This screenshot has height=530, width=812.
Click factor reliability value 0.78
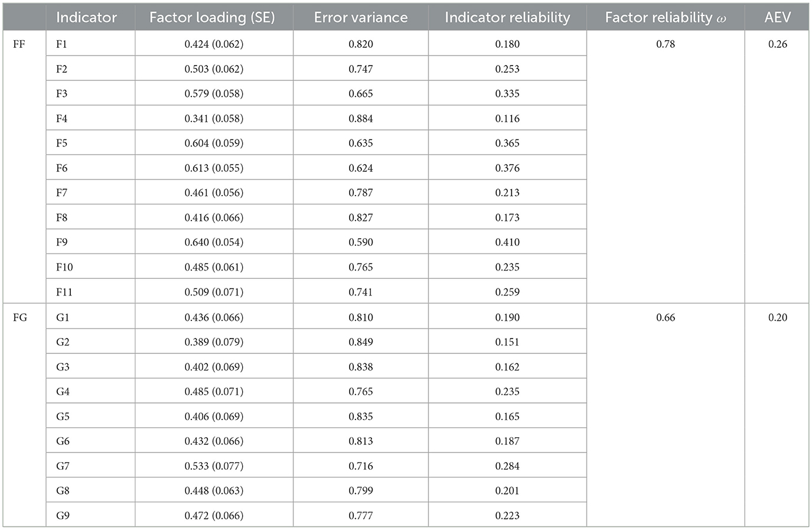666,44
